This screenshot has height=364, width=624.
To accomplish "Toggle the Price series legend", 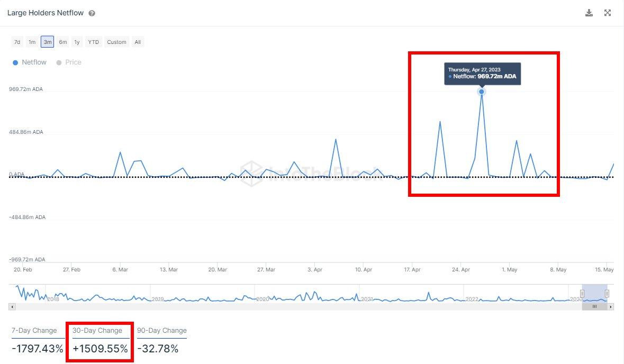I will pos(69,62).
